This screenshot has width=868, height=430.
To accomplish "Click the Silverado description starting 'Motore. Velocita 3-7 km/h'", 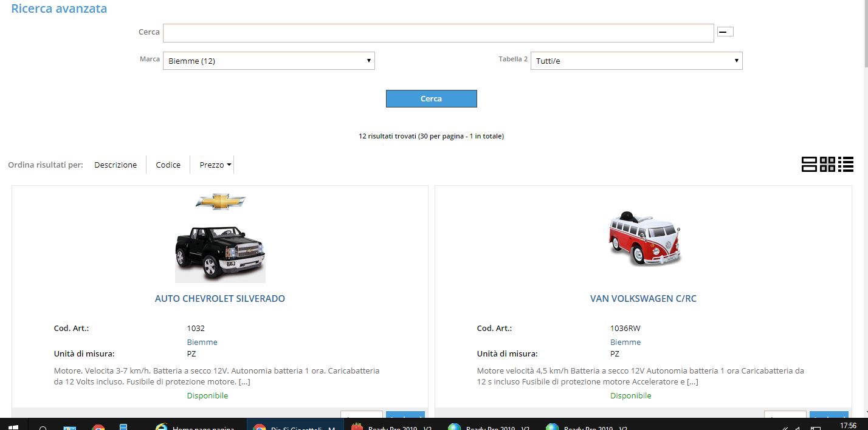I will click(217, 376).
